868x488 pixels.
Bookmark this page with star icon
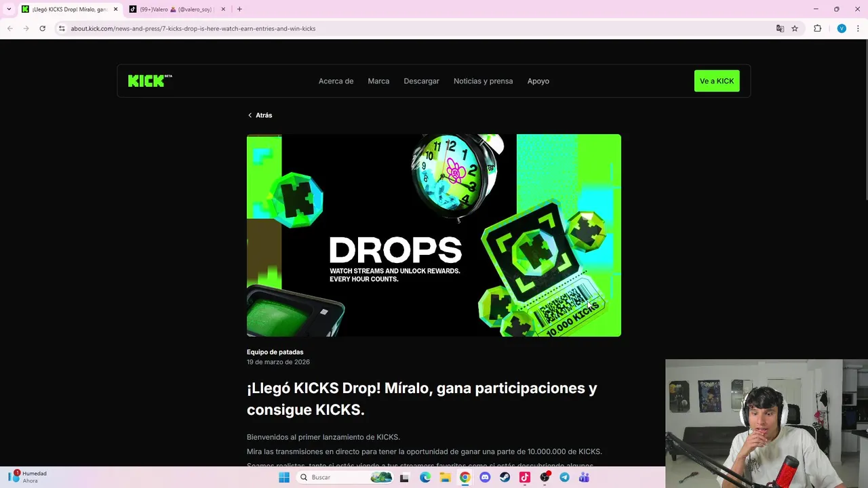click(x=795, y=28)
